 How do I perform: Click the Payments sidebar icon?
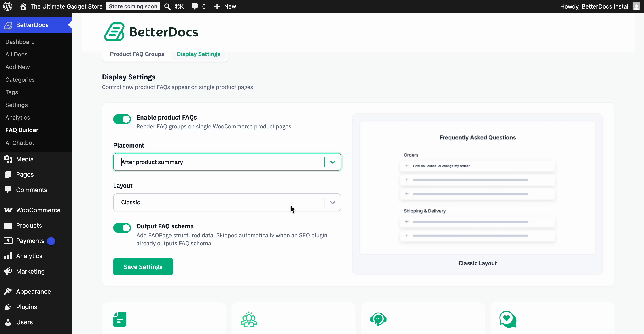[8, 241]
